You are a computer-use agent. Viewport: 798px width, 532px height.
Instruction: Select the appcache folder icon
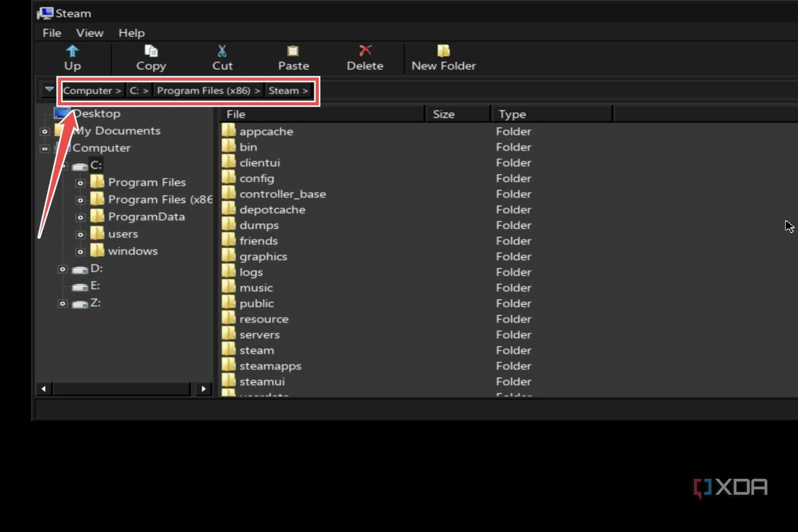coord(228,131)
